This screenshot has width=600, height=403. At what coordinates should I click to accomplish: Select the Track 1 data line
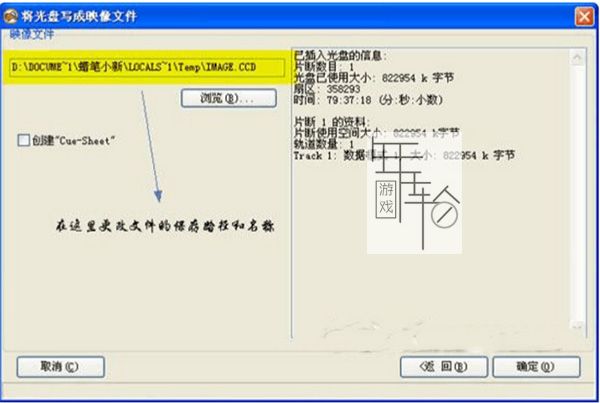[x=404, y=155]
